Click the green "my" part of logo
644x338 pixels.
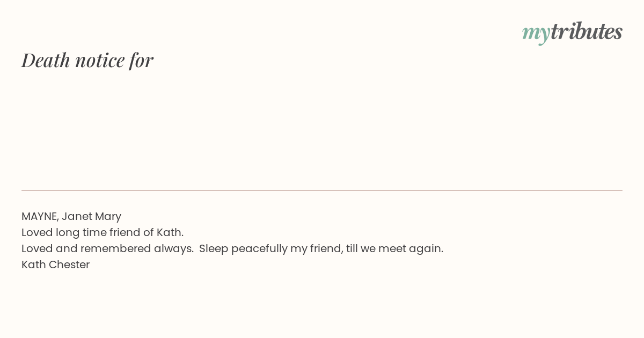click(x=536, y=34)
